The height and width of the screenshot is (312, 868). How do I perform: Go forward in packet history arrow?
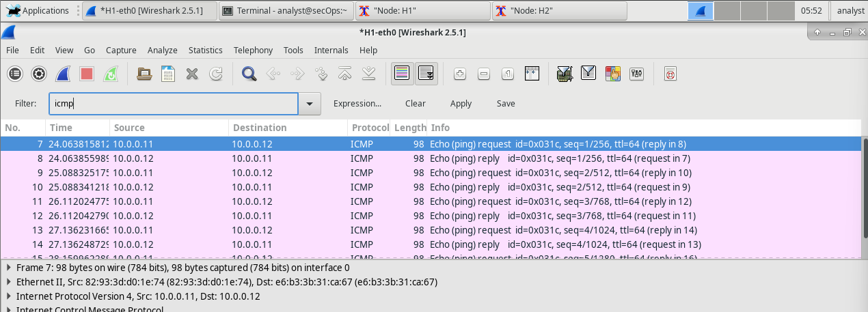[x=297, y=74]
